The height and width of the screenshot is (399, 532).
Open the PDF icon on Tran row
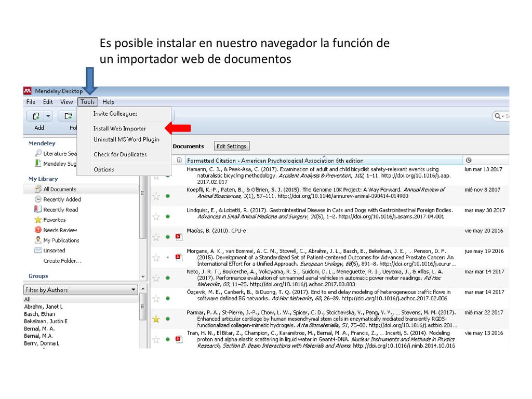click(x=179, y=339)
